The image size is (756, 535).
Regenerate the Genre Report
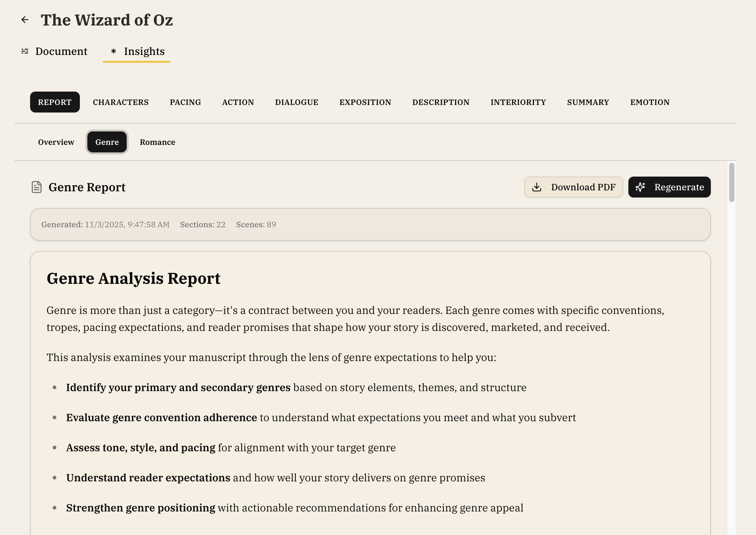[x=669, y=187]
